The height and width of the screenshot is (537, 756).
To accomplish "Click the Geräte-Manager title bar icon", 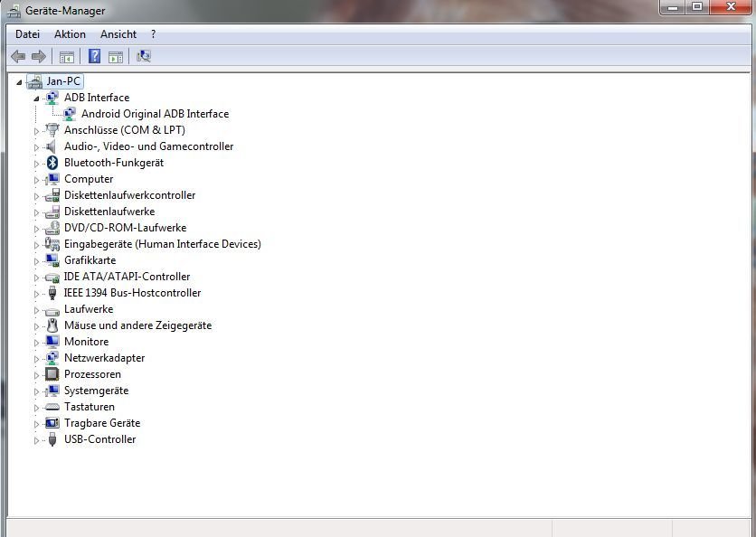I will point(14,11).
